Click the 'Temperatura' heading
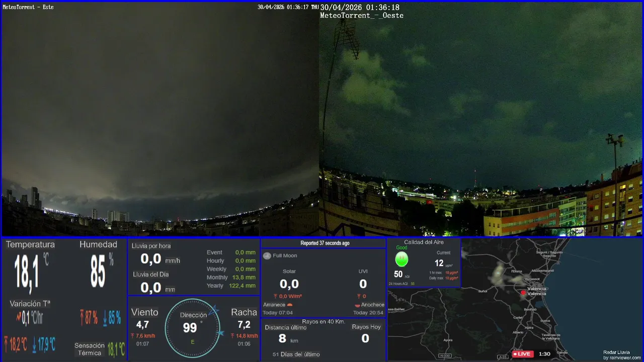The image size is (644, 362). pos(30,244)
